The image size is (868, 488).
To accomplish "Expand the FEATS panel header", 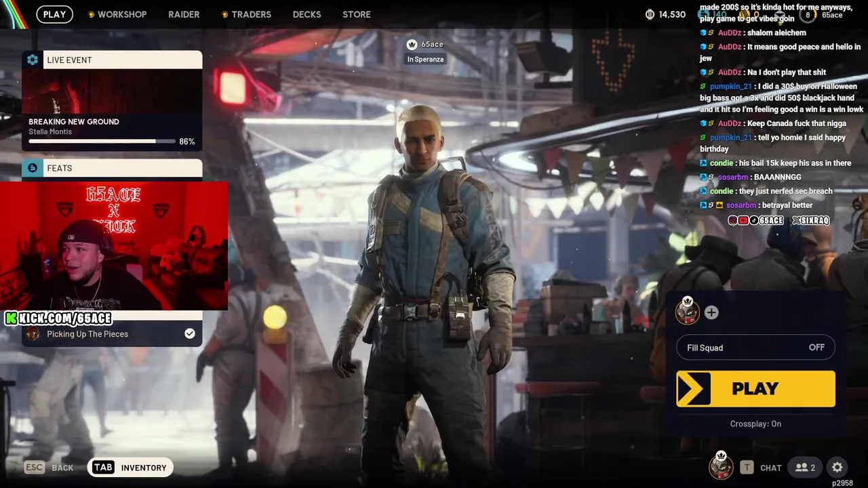I will point(112,168).
